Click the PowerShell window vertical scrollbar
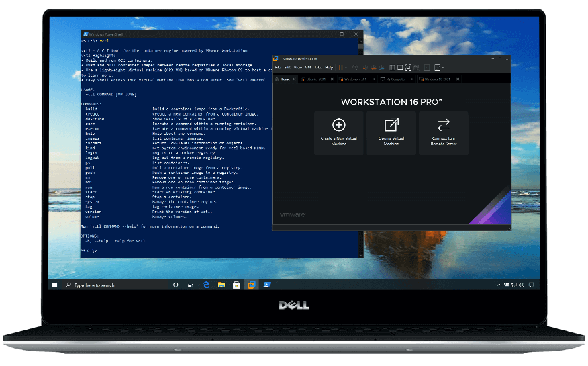Viewport: 588px width, 366px height. pyautogui.click(x=360, y=147)
